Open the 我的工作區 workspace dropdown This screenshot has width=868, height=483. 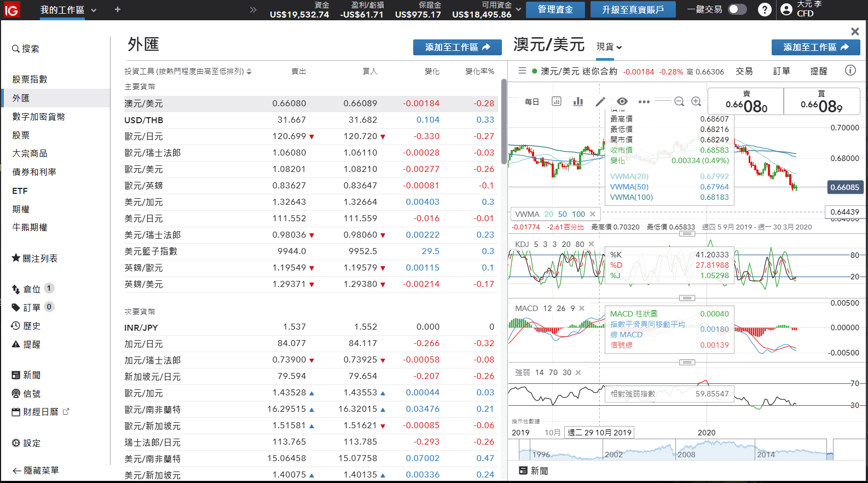pyautogui.click(x=94, y=10)
